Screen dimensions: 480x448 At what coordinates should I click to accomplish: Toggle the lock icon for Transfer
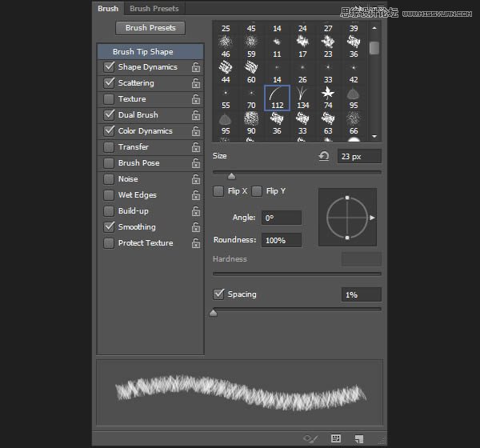tap(196, 147)
